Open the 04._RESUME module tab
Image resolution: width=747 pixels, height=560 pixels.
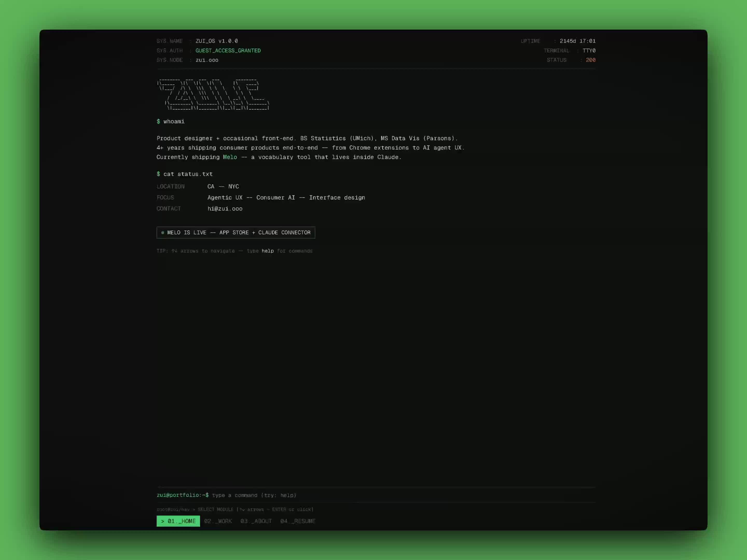[x=298, y=521]
